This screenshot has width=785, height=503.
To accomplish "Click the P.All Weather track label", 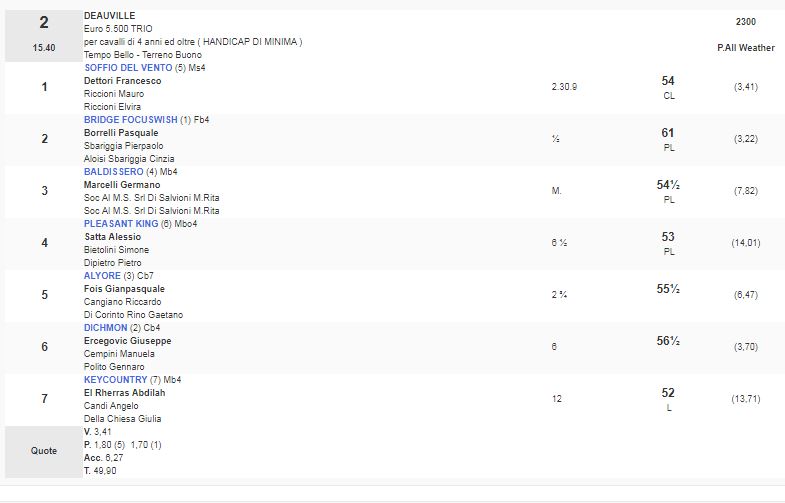I will (745, 48).
